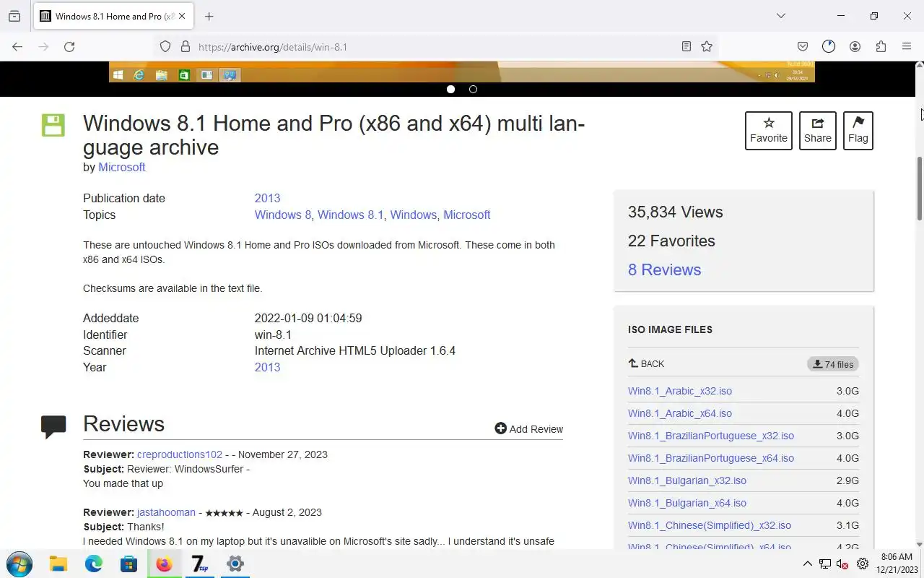Open reviewer creproductions102 profile
This screenshot has width=924, height=578.
pyautogui.click(x=180, y=454)
